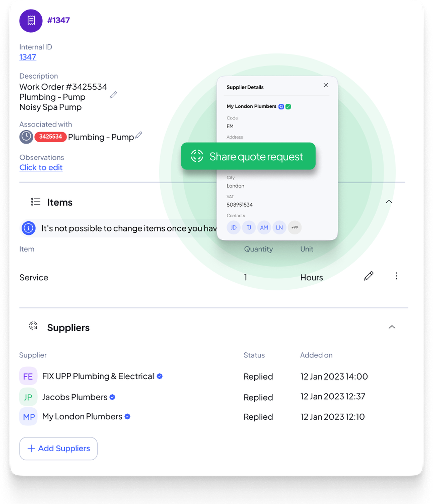
Task: Collapse the Suppliers section
Action: point(392,327)
